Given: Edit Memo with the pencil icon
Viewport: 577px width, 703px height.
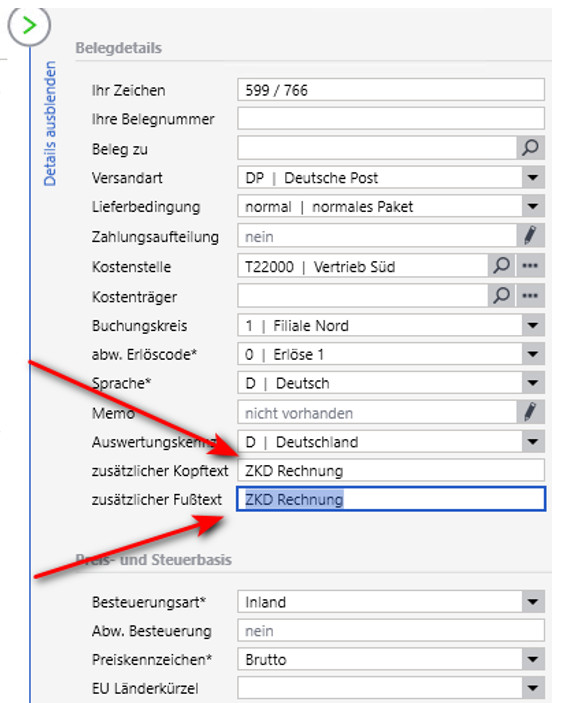Looking at the screenshot, I should 530,412.
